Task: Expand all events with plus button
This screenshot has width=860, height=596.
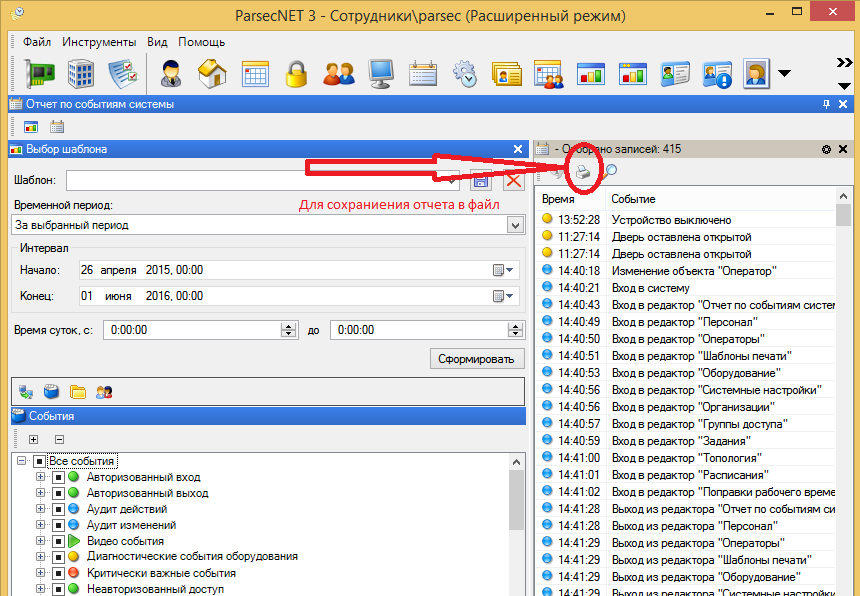Action: click(x=33, y=439)
